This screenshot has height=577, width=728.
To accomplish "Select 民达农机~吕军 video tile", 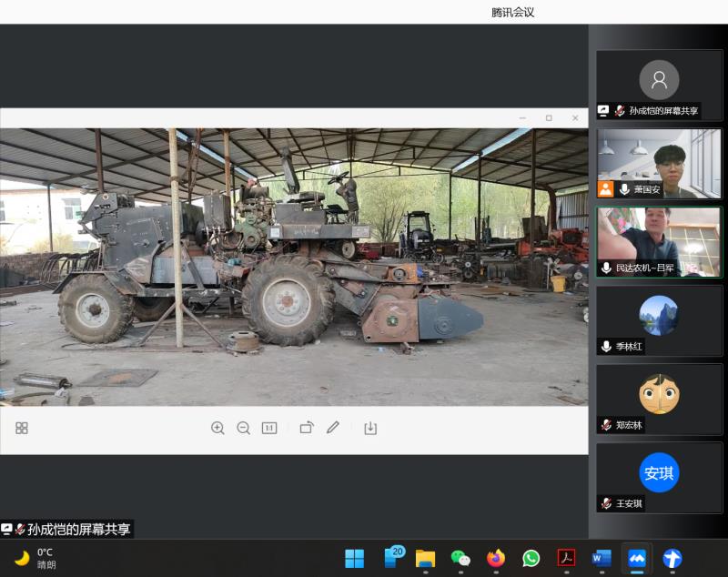I will pos(659,240).
